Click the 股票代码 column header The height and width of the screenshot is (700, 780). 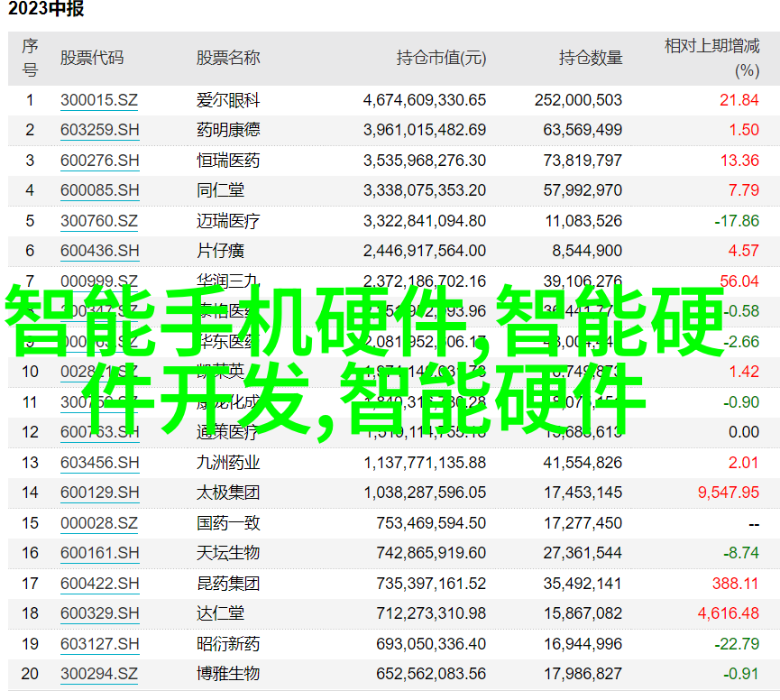click(x=92, y=58)
